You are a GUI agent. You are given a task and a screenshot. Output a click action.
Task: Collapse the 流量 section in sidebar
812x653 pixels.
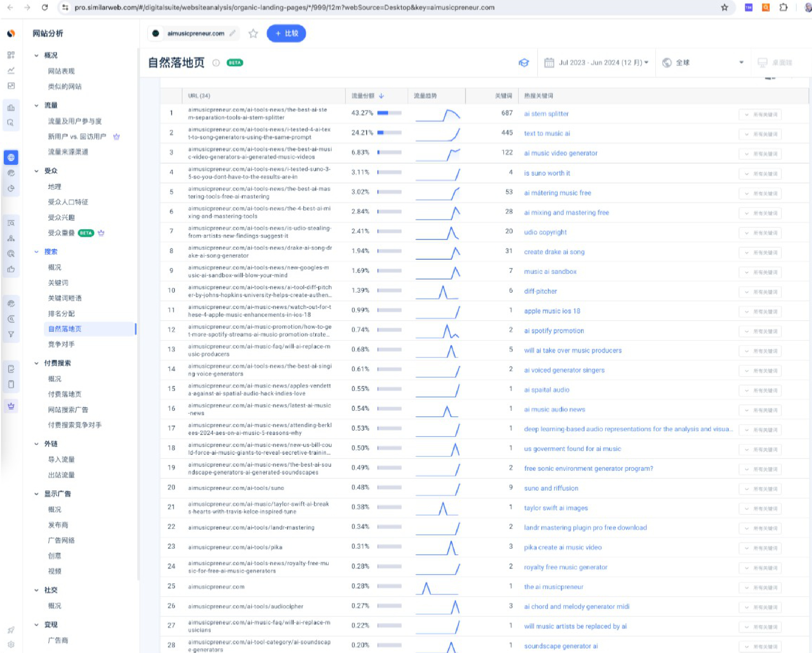pos(36,106)
